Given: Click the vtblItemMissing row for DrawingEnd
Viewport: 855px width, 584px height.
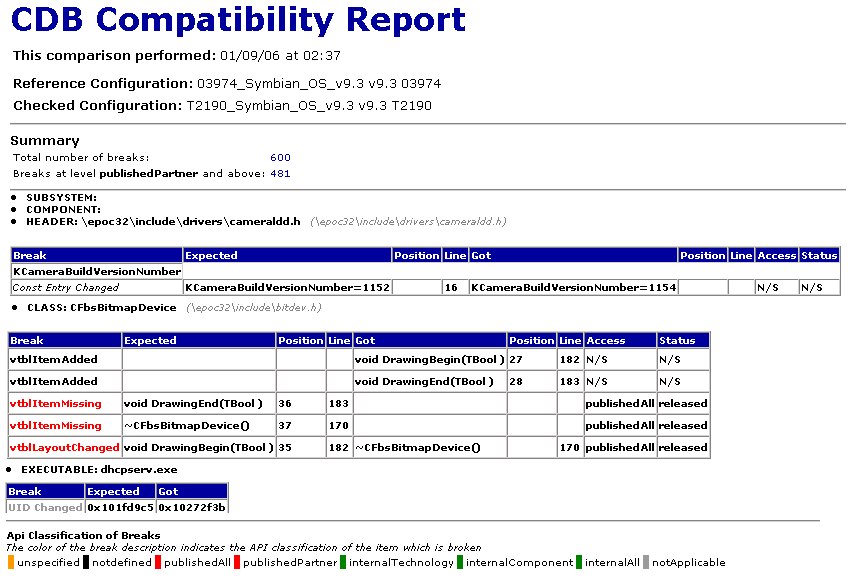Looking at the screenshot, I should tap(359, 404).
